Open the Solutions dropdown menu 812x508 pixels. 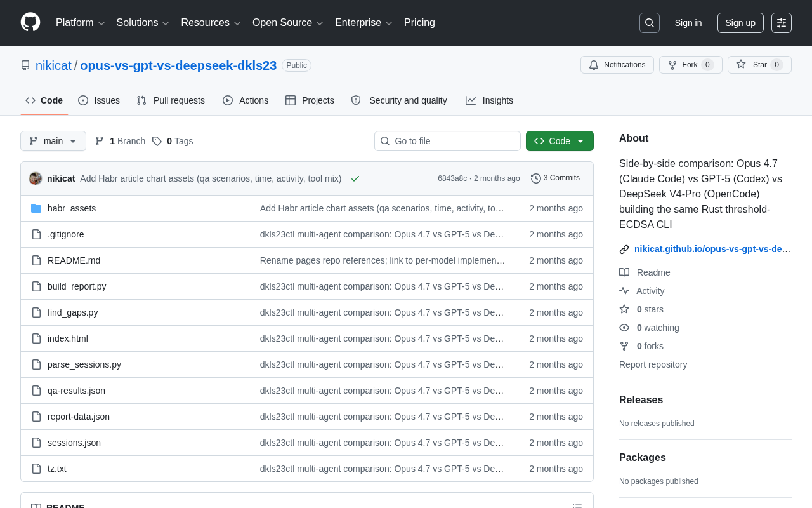tap(143, 23)
